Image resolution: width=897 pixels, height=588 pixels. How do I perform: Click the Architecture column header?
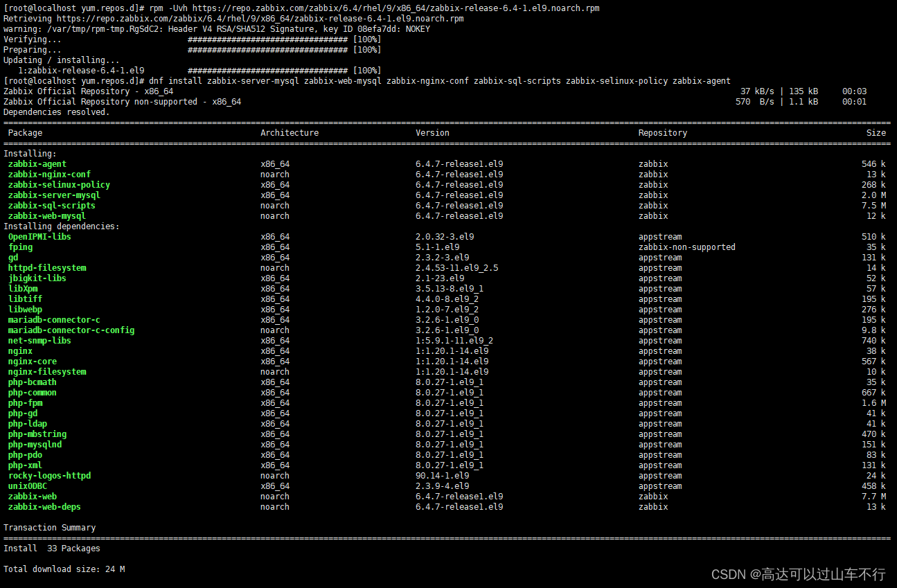[x=290, y=133]
